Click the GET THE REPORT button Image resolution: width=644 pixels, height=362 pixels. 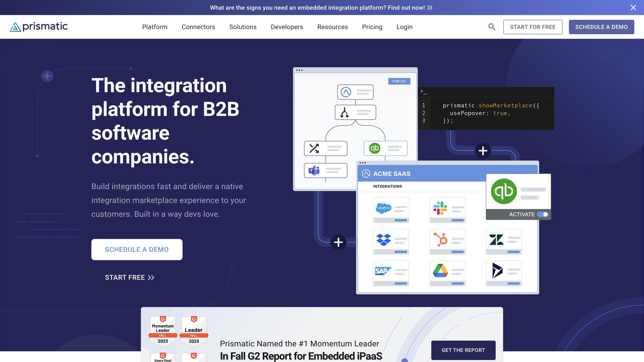click(463, 350)
